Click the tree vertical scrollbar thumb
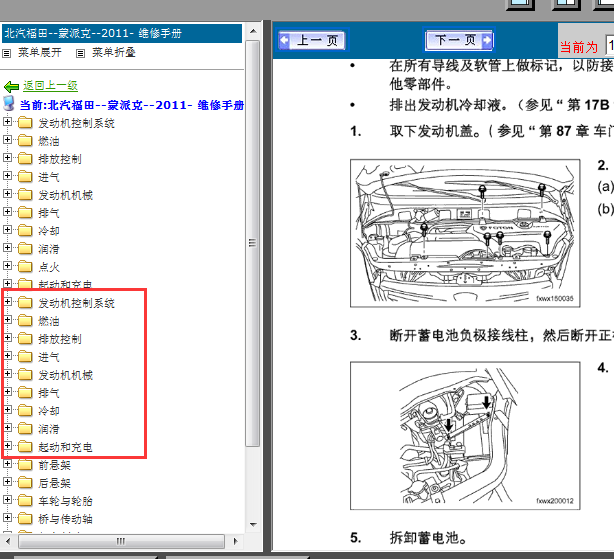Image resolution: width=614 pixels, height=559 pixels. 253,243
